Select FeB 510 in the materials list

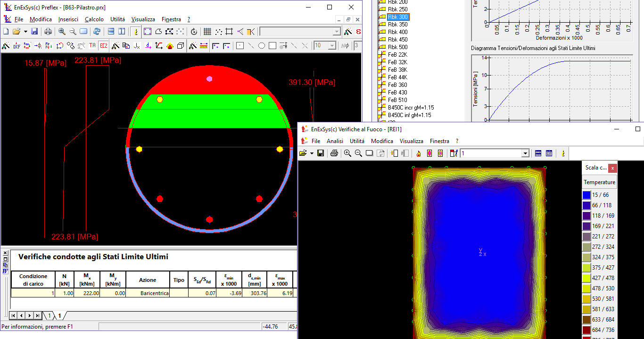[397, 100]
